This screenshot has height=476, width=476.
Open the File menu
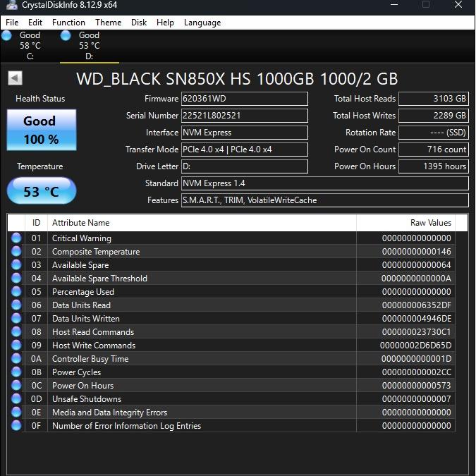[12, 23]
